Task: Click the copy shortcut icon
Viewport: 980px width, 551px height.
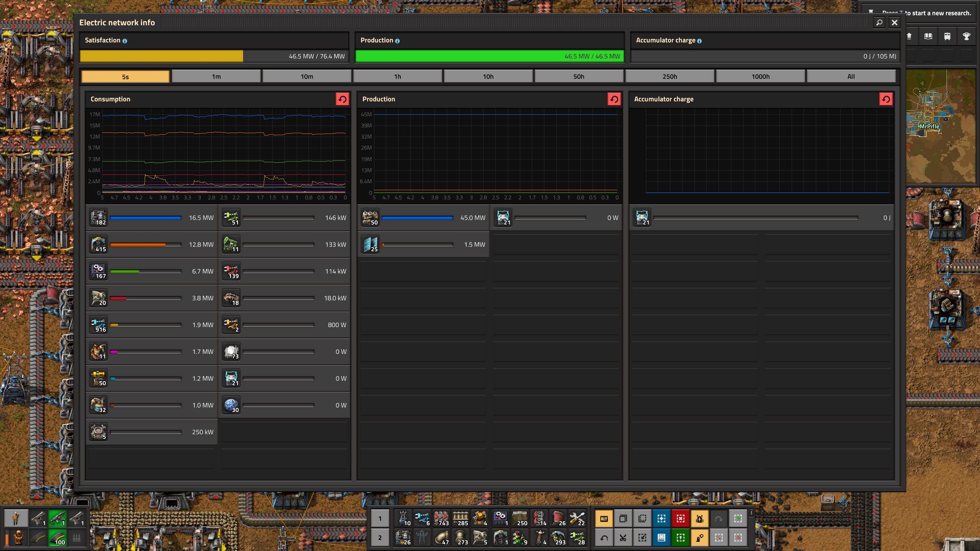Action: (x=623, y=519)
